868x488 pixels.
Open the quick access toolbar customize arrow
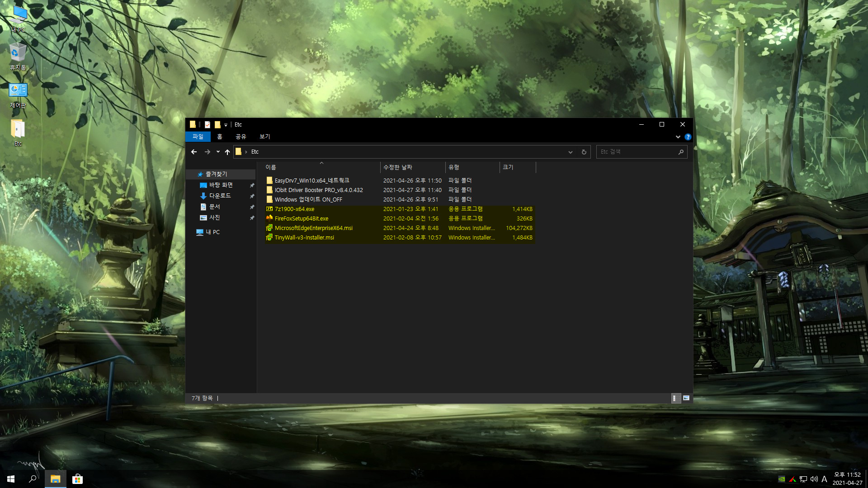pos(226,125)
